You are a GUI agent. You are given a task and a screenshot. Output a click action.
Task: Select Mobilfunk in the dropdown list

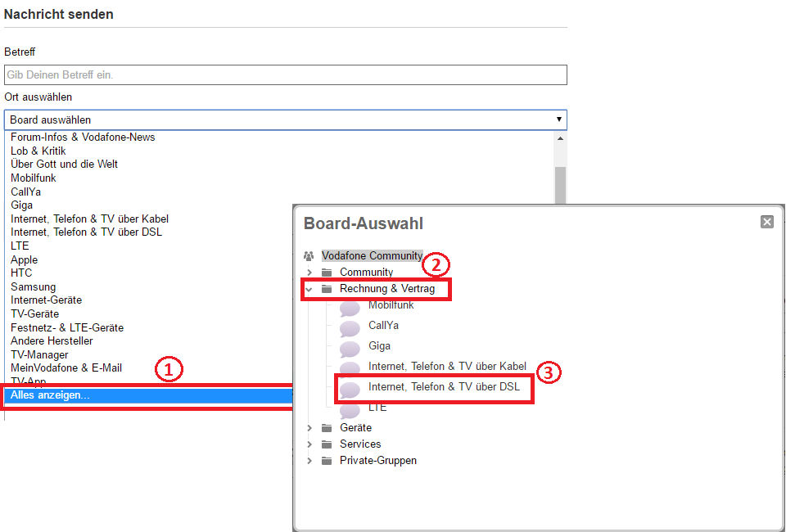pyautogui.click(x=33, y=178)
